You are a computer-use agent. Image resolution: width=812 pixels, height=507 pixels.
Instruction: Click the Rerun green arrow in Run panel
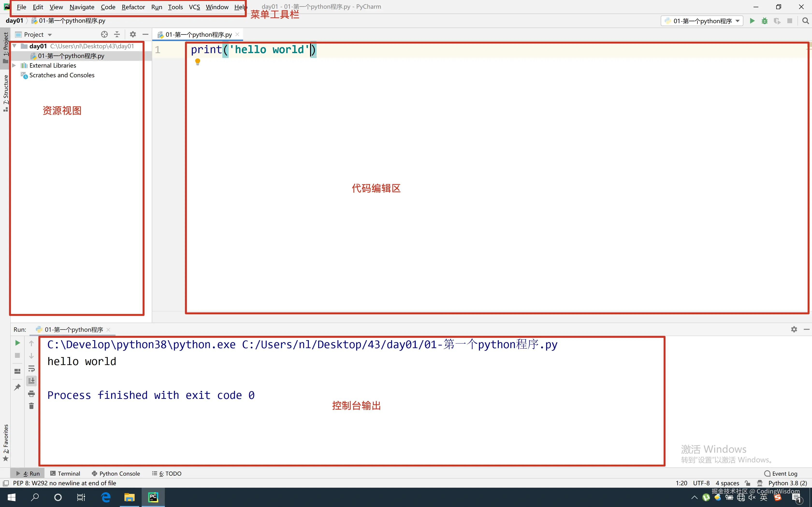click(17, 343)
